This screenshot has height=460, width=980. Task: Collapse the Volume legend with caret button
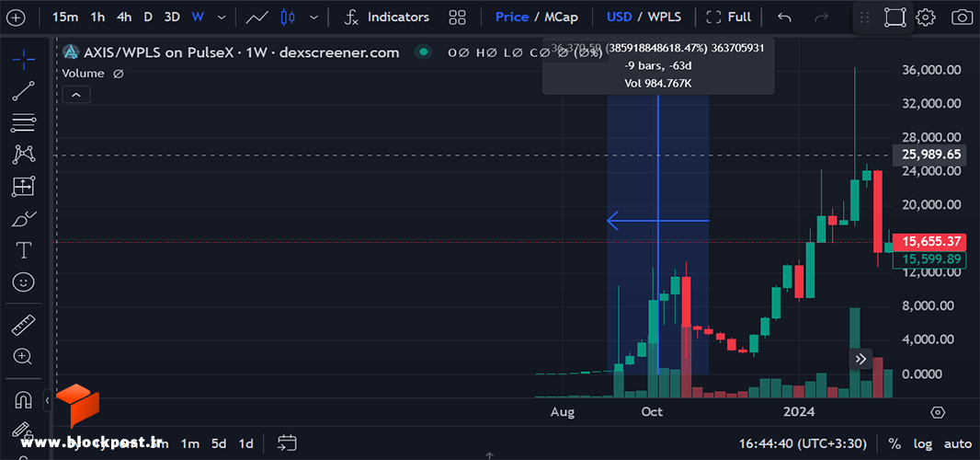(x=76, y=95)
